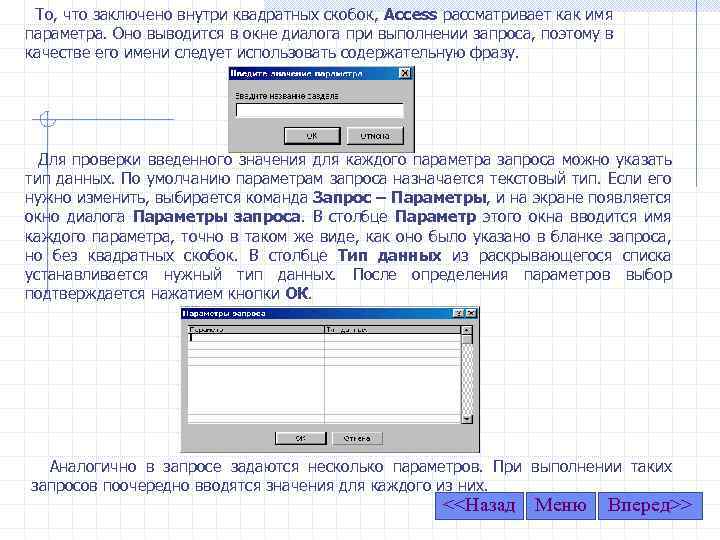Image resolution: width=720 pixels, height=540 pixels.
Task: Open the Меню navigation button
Action: [x=561, y=506]
